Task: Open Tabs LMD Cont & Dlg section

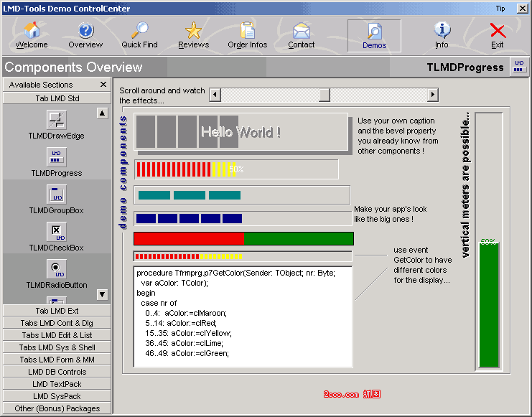Action: coord(57,323)
